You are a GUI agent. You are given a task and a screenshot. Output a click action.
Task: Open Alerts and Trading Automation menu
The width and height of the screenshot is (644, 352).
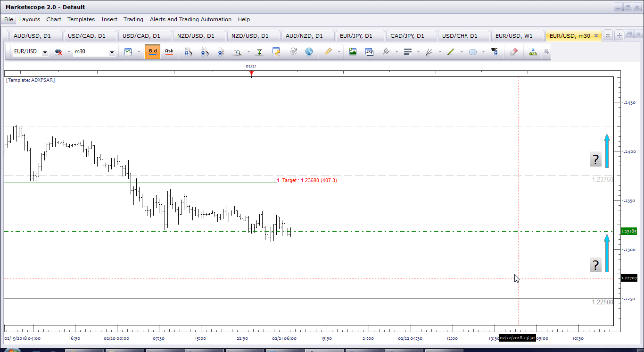click(190, 19)
